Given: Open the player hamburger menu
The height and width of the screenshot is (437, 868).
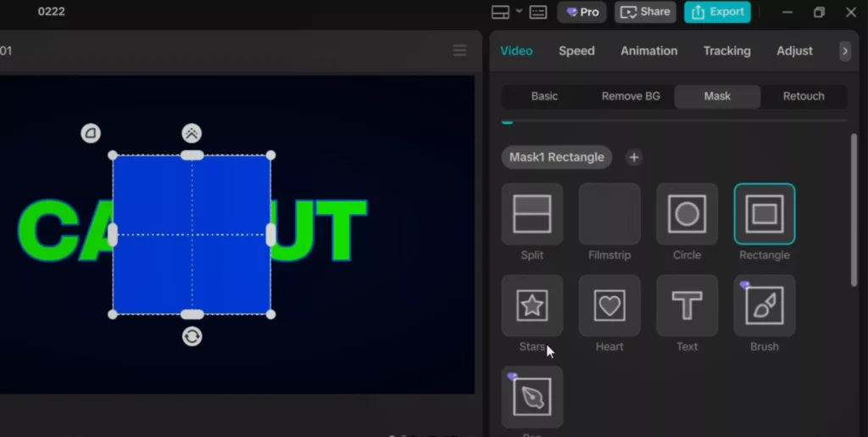Looking at the screenshot, I should 459,50.
